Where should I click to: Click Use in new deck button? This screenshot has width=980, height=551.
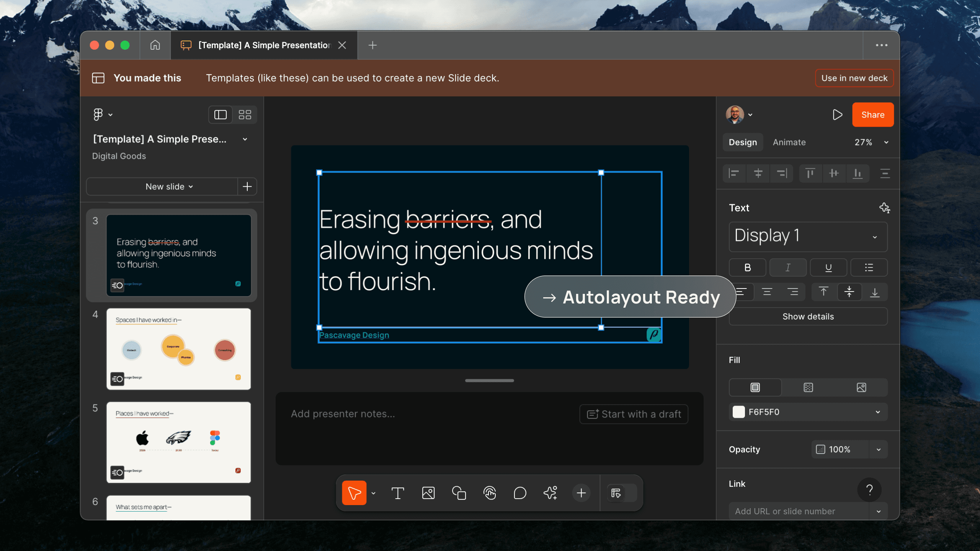point(854,78)
